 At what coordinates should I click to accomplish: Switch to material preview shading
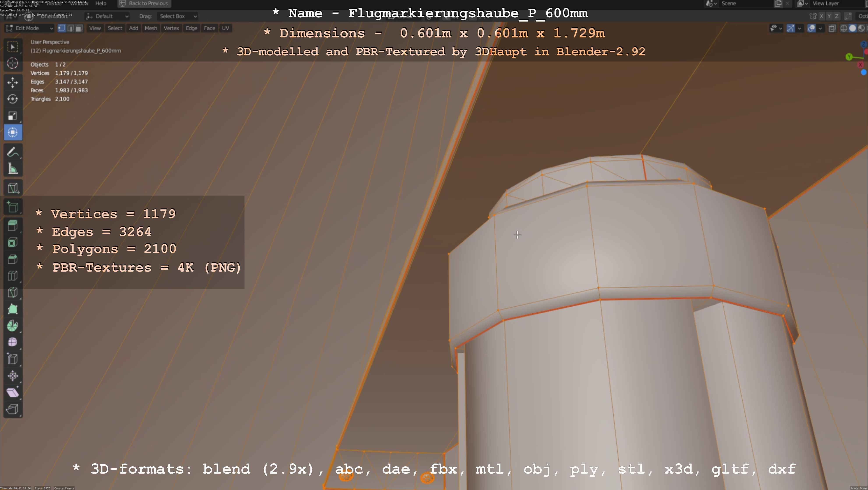tap(861, 28)
